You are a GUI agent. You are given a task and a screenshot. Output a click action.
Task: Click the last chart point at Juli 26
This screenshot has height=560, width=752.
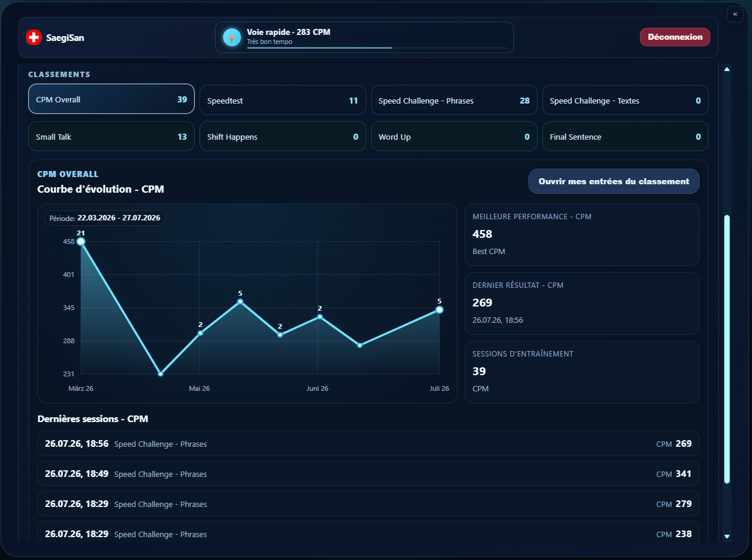point(439,310)
